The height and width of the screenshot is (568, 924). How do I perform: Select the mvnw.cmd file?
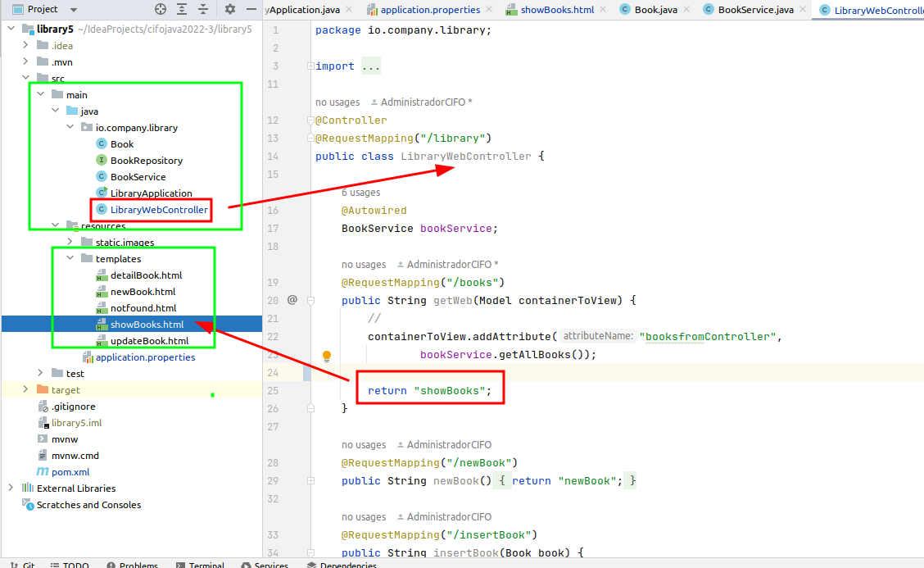point(75,456)
